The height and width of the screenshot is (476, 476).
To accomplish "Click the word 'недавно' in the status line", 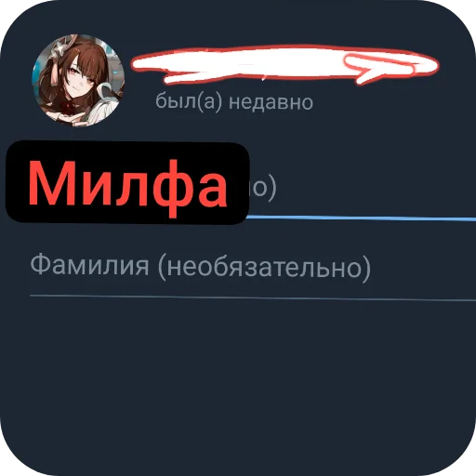I will pos(271,101).
